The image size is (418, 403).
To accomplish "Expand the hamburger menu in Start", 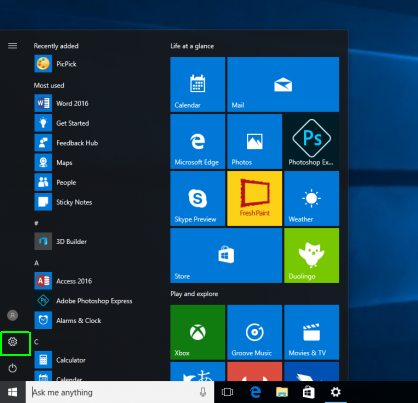I will (x=13, y=46).
